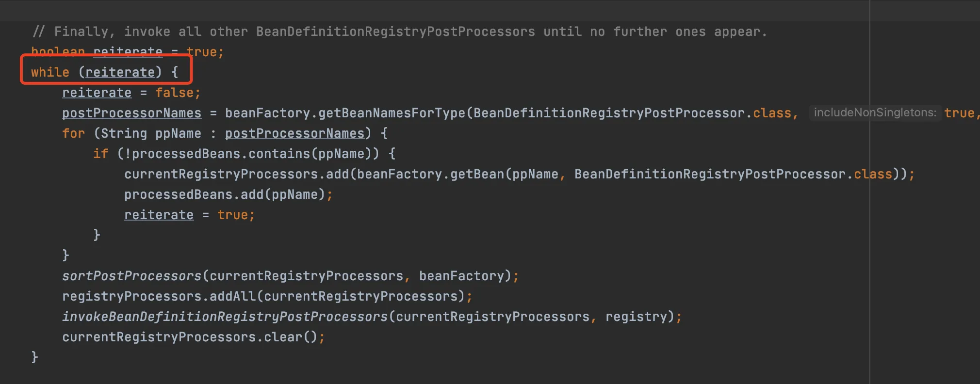This screenshot has width=980, height=384.
Task: Click the includeNonSingletons parameter hint
Action: pos(875,112)
